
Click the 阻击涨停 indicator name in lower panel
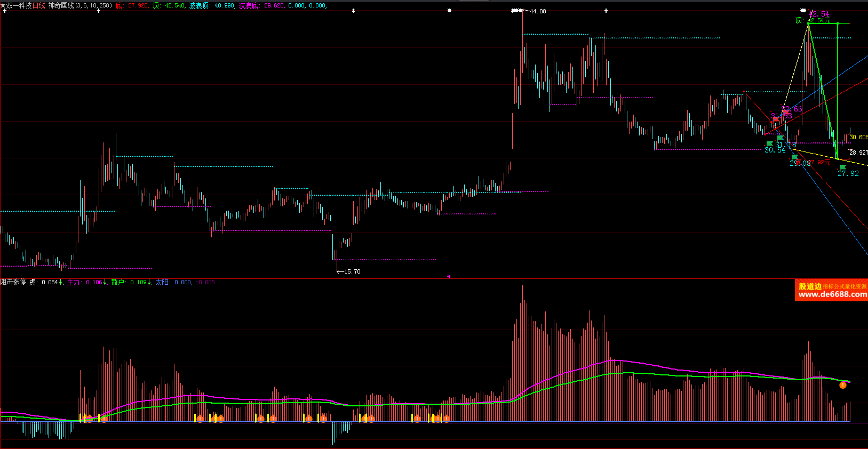13,282
